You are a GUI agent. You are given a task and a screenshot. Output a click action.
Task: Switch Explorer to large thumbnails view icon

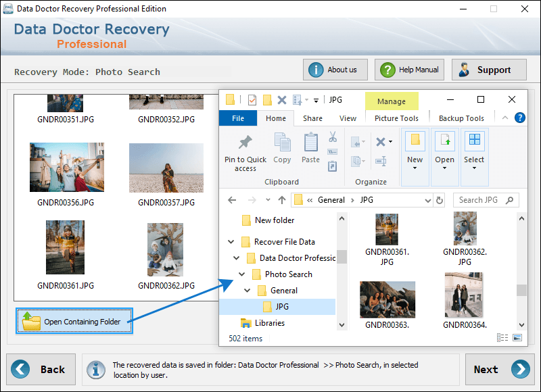point(517,337)
